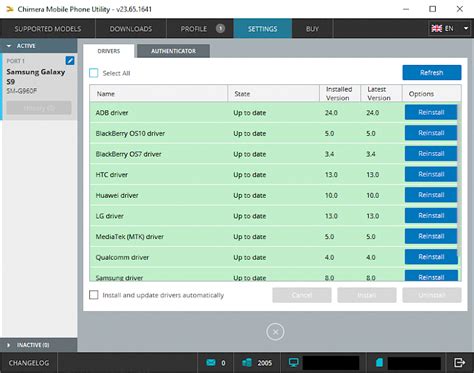The image size is (474, 373).
Task: Click installed version 24.0 of ADB driver
Action: click(331, 113)
